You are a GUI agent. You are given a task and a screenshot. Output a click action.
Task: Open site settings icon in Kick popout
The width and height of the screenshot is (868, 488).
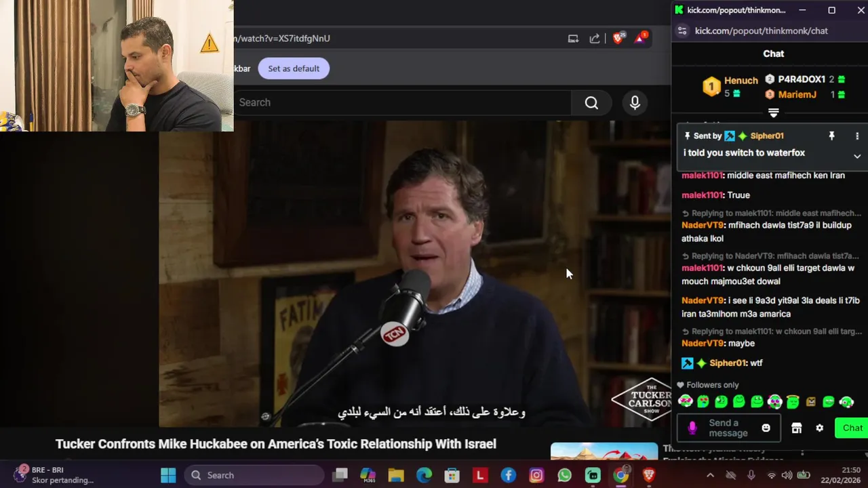(683, 30)
